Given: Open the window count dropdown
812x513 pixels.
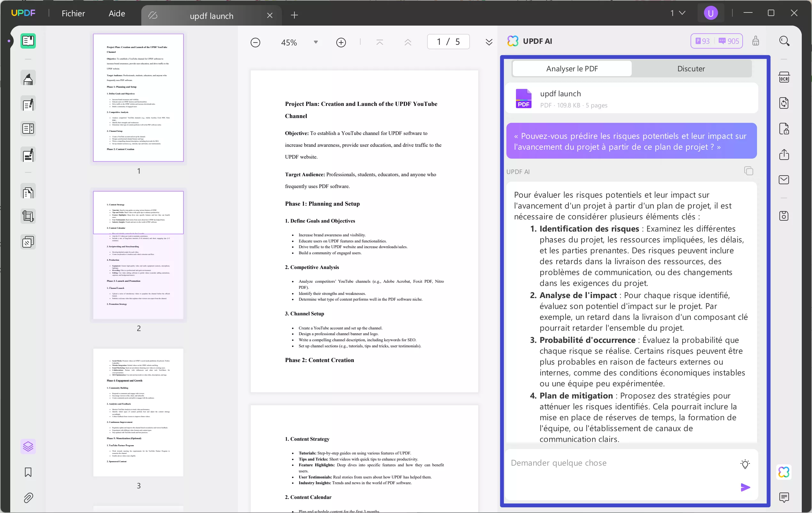Looking at the screenshot, I should point(678,13).
